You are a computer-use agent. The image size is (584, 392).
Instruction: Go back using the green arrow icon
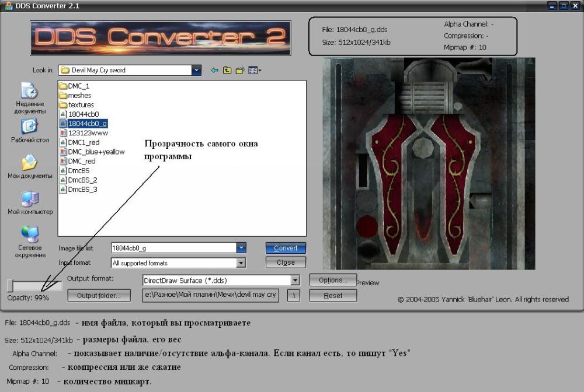[214, 70]
